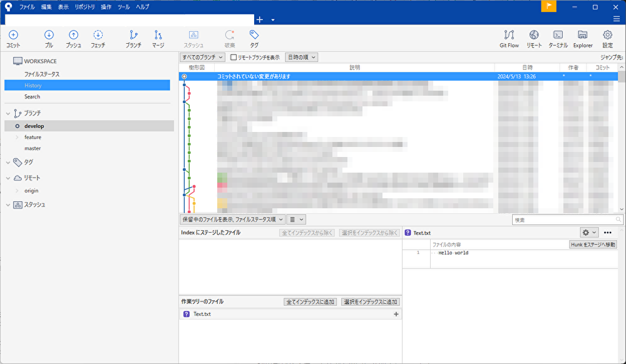Enable the リモートブランチを表示 checkbox
This screenshot has height=364, width=626.
232,56
